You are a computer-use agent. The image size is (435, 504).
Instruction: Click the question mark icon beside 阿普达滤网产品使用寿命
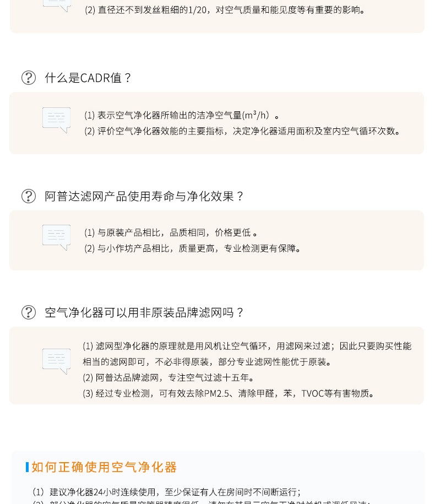click(29, 196)
